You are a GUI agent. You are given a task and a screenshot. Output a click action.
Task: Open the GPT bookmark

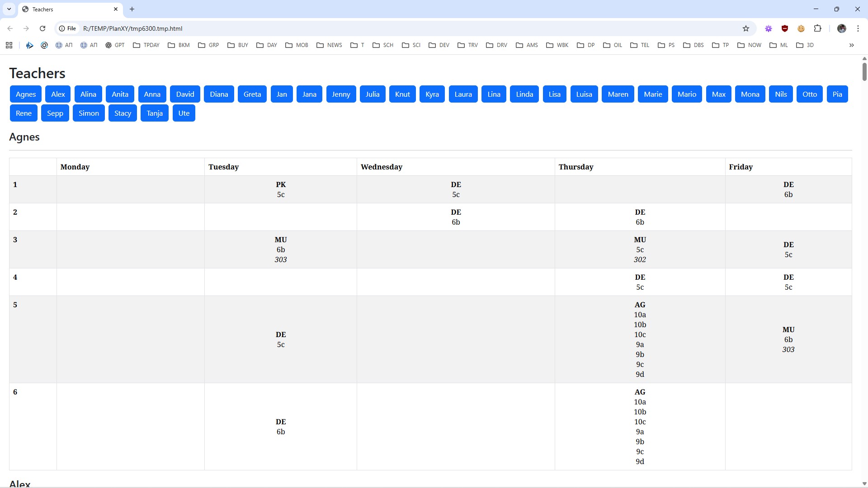[115, 45]
